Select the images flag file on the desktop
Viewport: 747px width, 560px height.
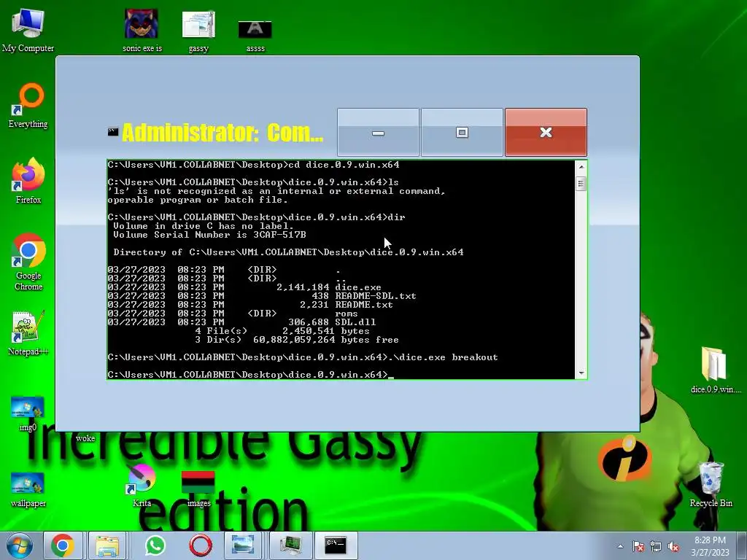point(198,489)
